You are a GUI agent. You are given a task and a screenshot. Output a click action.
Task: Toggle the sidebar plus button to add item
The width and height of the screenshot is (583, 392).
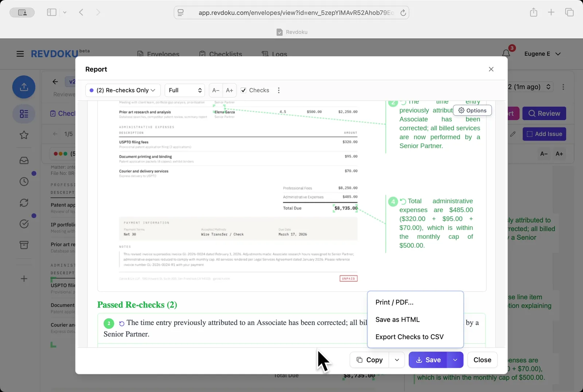[24, 279]
